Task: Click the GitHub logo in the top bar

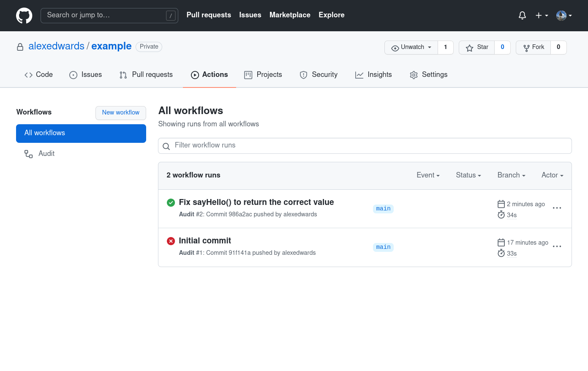Action: pos(24,15)
